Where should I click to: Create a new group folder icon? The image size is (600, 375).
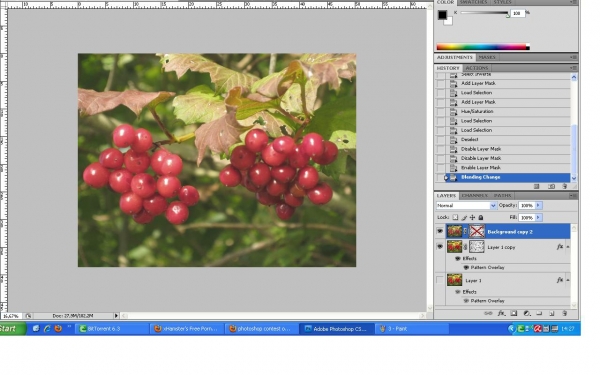click(x=539, y=313)
